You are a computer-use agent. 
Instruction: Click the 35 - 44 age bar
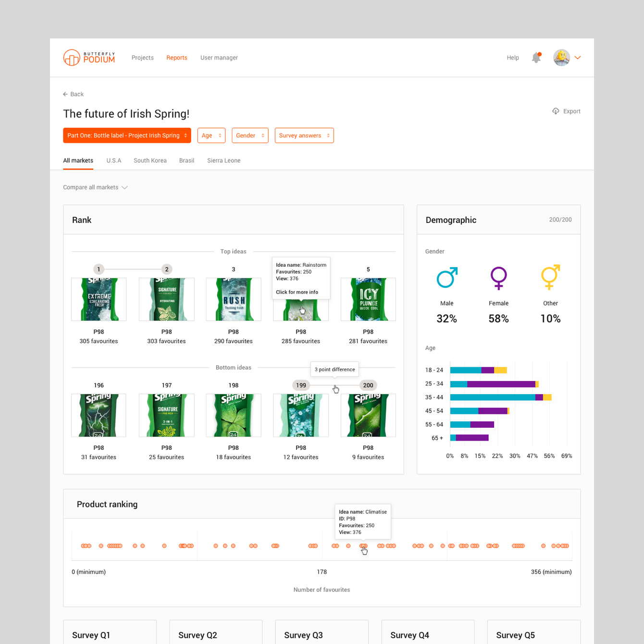tap(501, 397)
